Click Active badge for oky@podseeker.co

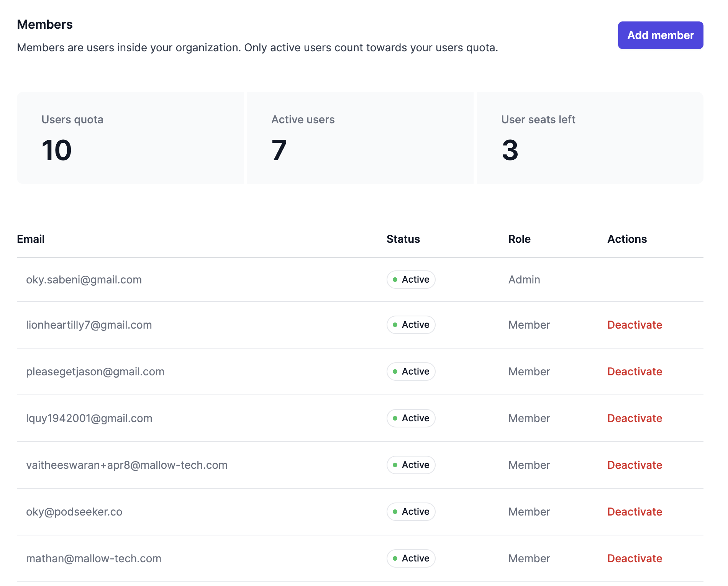[x=411, y=512]
